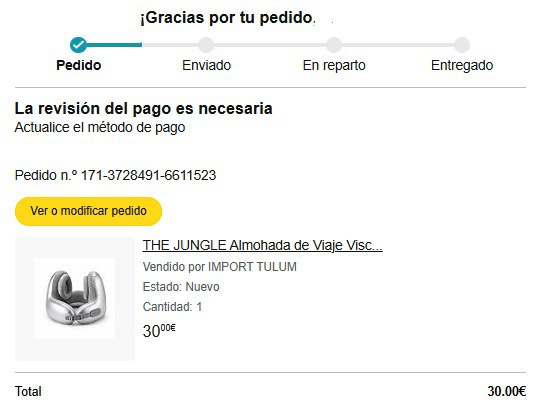The image size is (547, 405).
Task: Click the Cantidad: 1 quantity text
Action: 172,307
